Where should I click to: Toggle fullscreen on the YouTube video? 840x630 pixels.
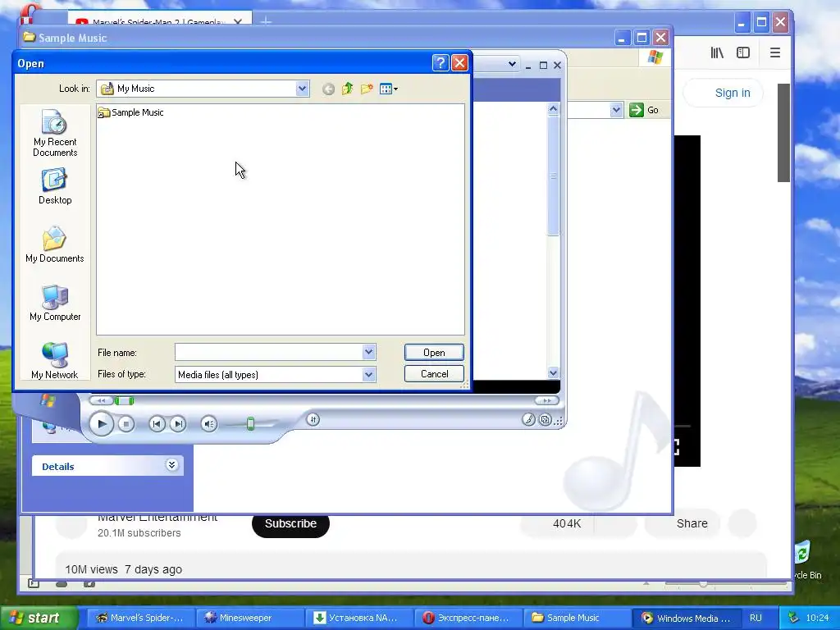pyautogui.click(x=675, y=447)
